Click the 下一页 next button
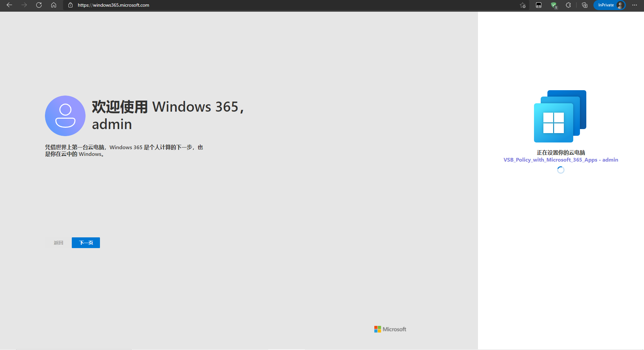This screenshot has width=644, height=350. pyautogui.click(x=86, y=243)
